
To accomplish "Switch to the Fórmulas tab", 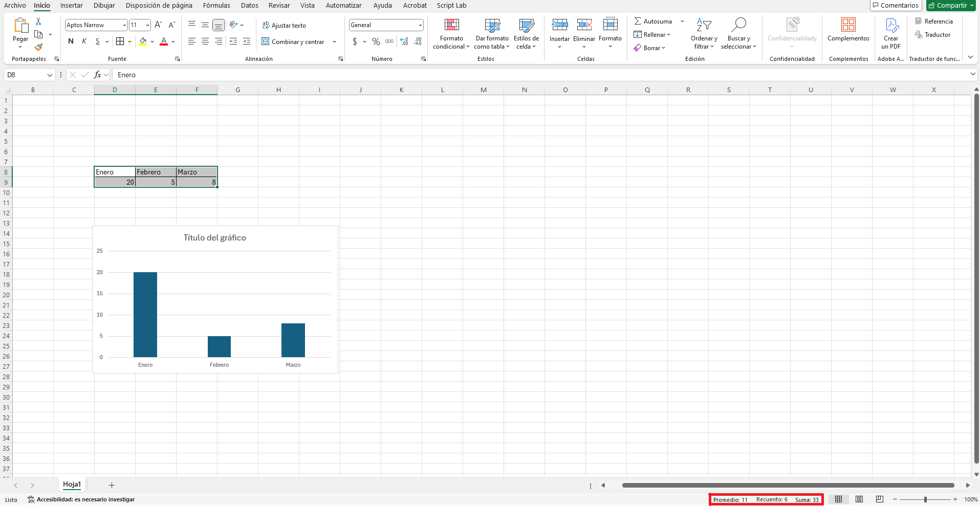I will click(216, 6).
